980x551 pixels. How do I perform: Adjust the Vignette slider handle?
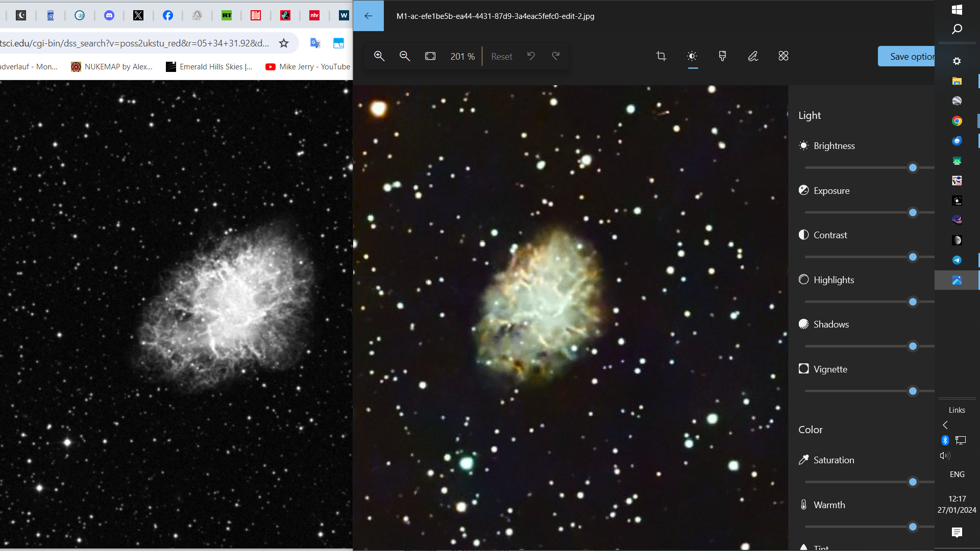[913, 391]
